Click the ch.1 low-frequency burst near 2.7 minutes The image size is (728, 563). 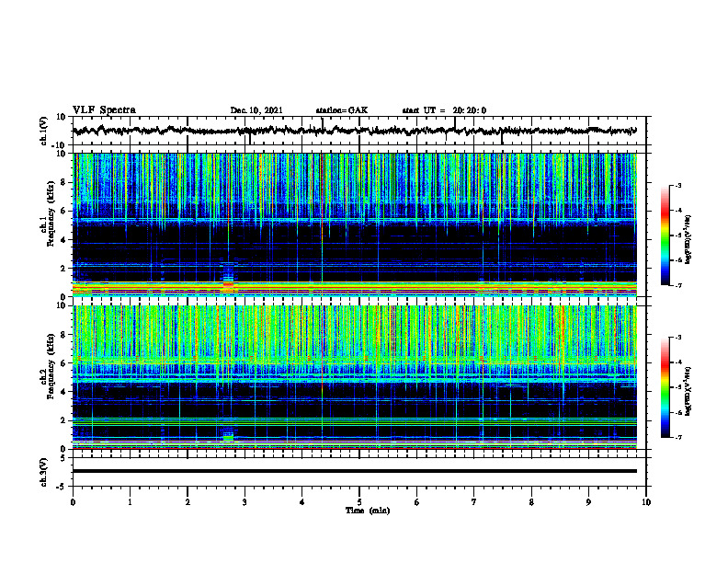[229, 279]
